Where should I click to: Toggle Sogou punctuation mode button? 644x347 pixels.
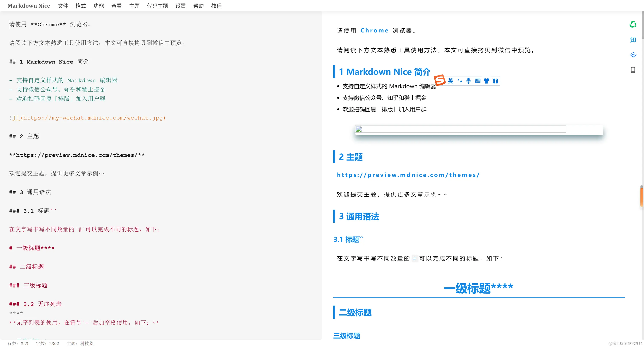[x=460, y=81]
